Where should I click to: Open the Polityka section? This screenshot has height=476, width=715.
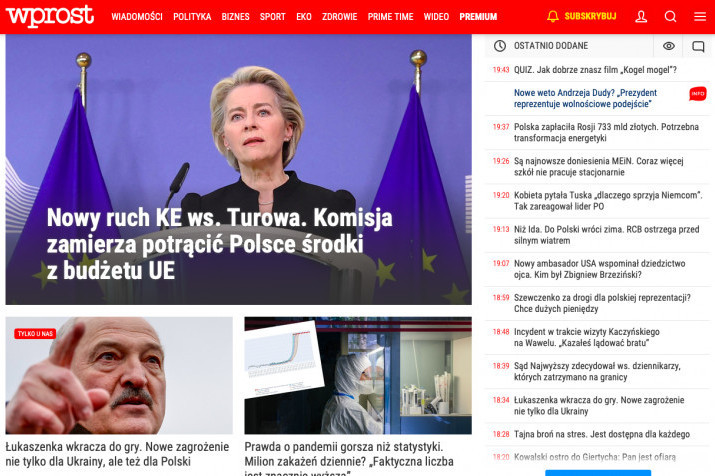(192, 17)
